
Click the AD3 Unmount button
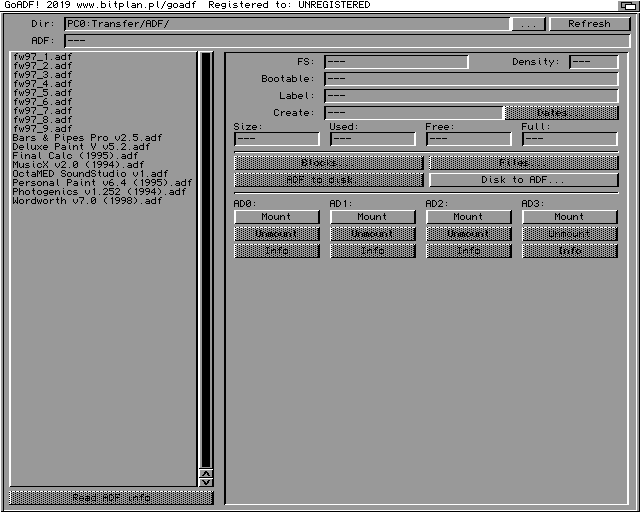click(x=570, y=234)
